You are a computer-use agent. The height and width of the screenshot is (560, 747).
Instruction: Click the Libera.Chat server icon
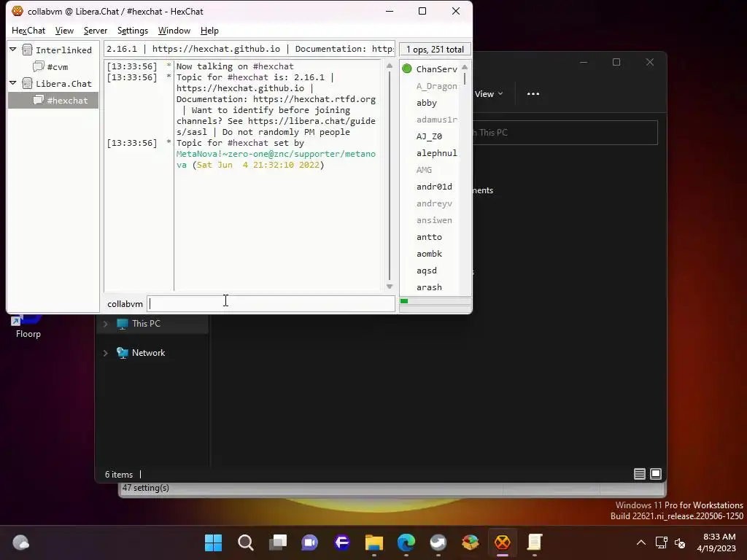[x=28, y=83]
